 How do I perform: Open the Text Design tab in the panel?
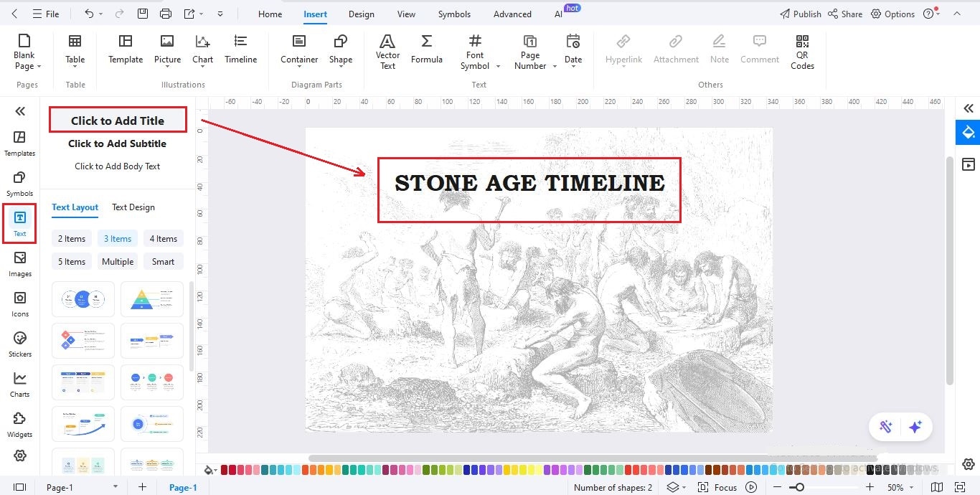click(133, 207)
